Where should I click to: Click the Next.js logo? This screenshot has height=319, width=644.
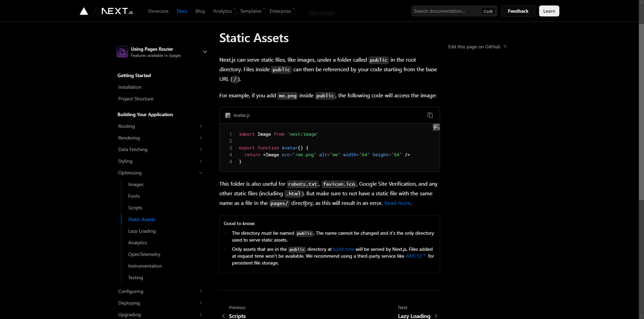click(x=117, y=11)
